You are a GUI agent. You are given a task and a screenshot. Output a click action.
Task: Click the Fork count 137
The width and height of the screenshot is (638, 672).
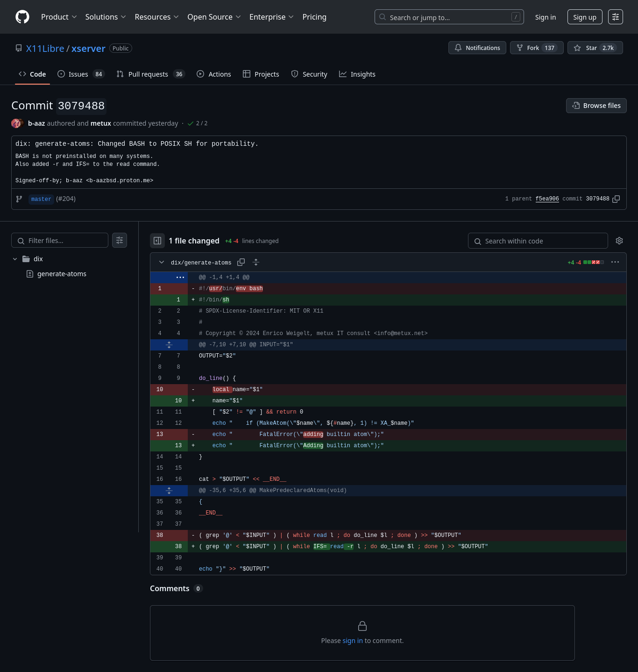(x=550, y=48)
